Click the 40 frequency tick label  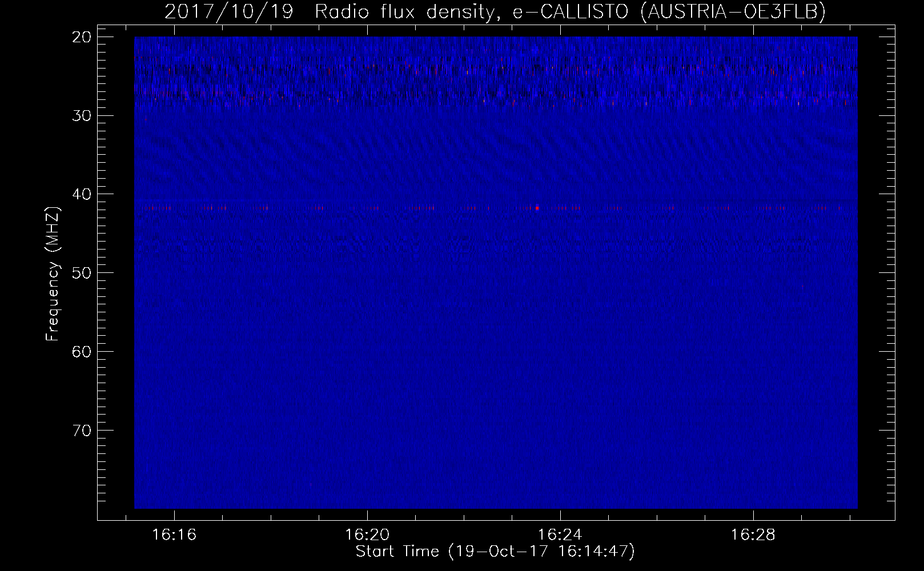[x=82, y=195]
